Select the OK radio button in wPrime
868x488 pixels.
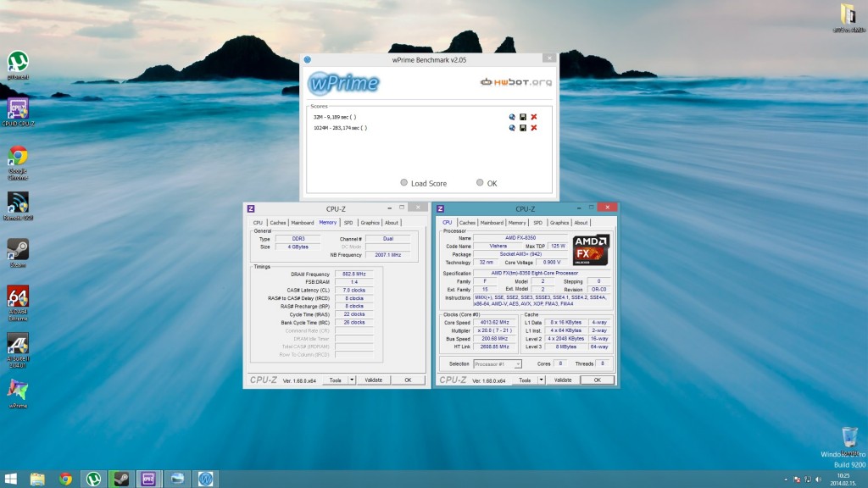pyautogui.click(x=480, y=183)
